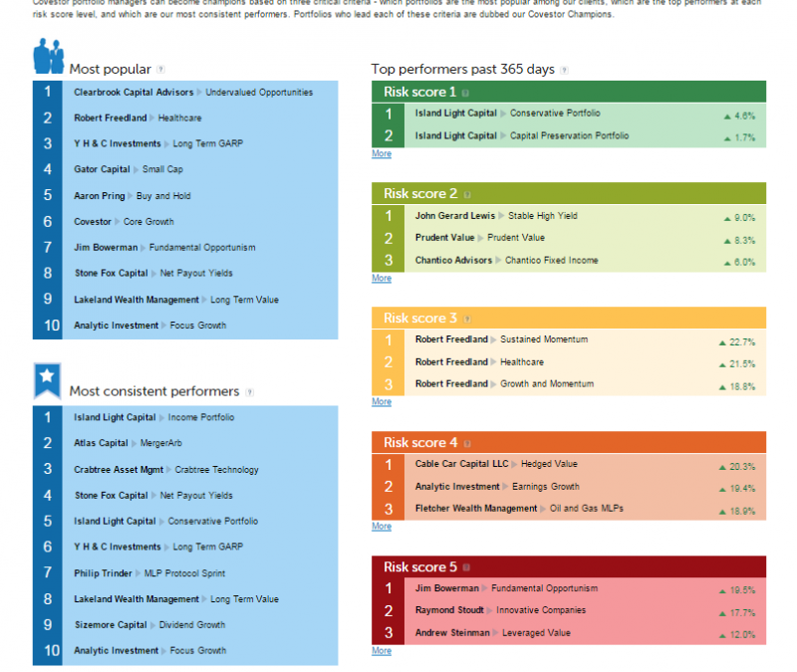797x672 pixels.
Task: Open the Undervalued Opportunities portfolio link
Action: 259,92
